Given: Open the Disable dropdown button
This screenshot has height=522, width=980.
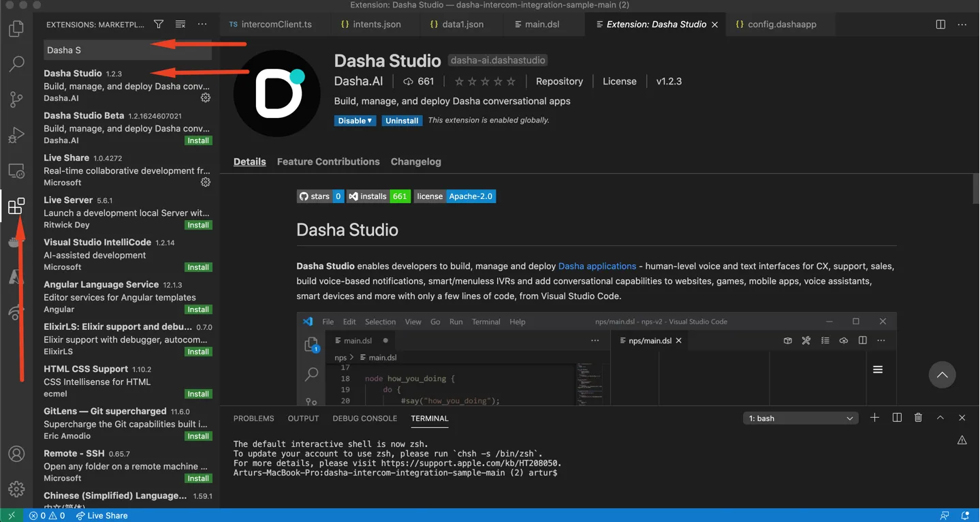Looking at the screenshot, I should (355, 121).
